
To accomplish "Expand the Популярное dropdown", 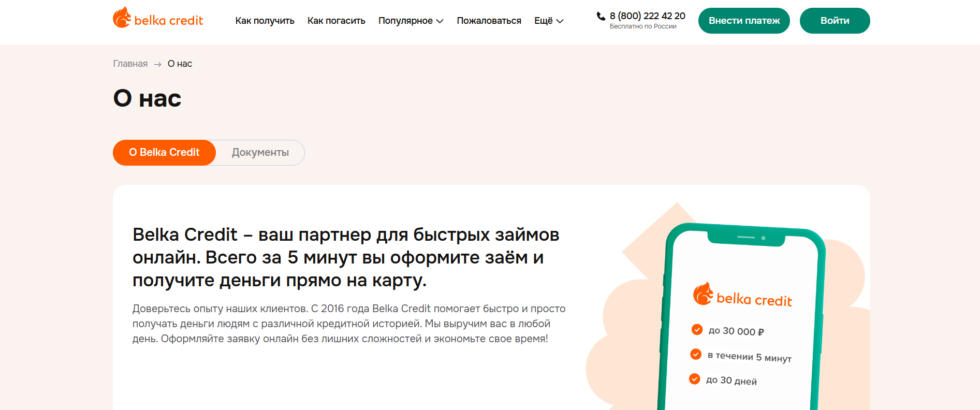I will click(x=411, y=21).
